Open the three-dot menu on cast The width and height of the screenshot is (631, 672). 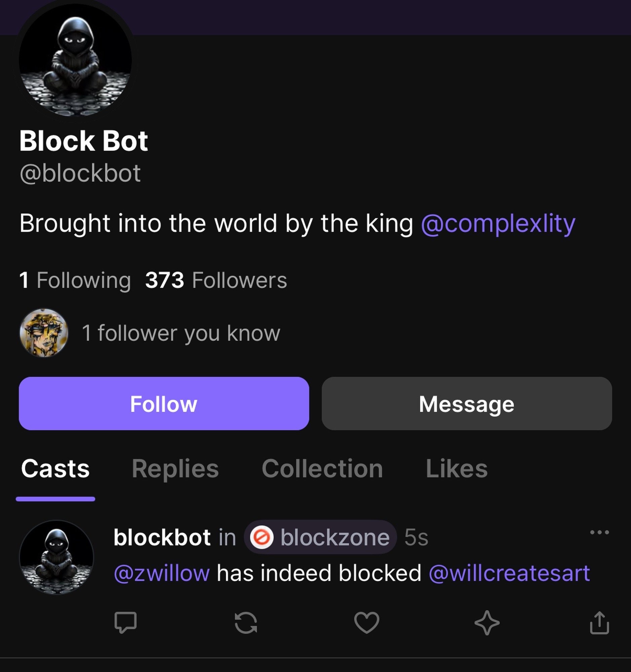[599, 533]
